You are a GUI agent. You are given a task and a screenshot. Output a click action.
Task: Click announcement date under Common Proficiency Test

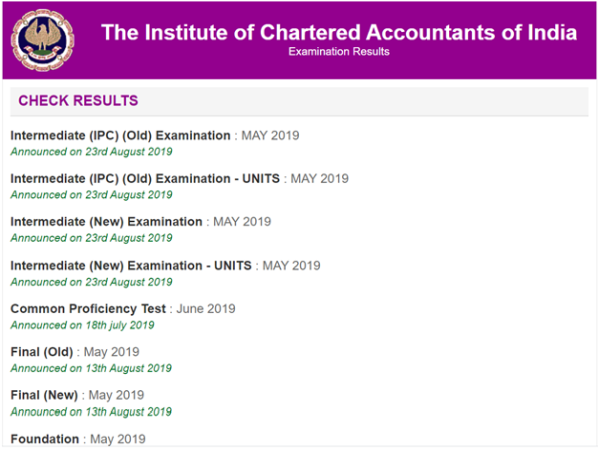(x=82, y=325)
